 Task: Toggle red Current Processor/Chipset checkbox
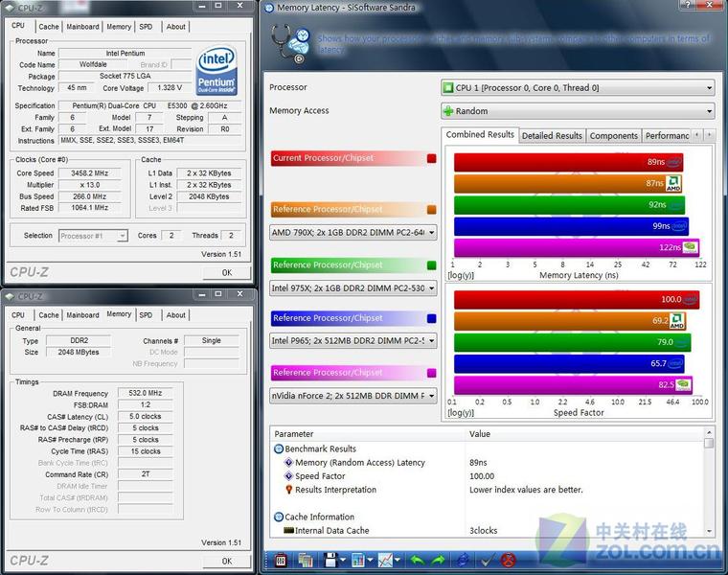pyautogui.click(x=431, y=158)
